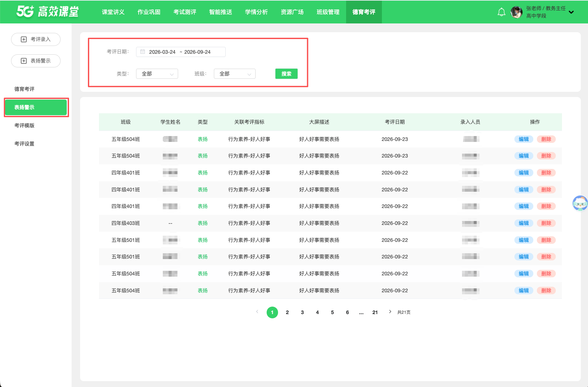Click current page 1 indicator
Viewport: 588px width, 387px height.
pos(272,312)
